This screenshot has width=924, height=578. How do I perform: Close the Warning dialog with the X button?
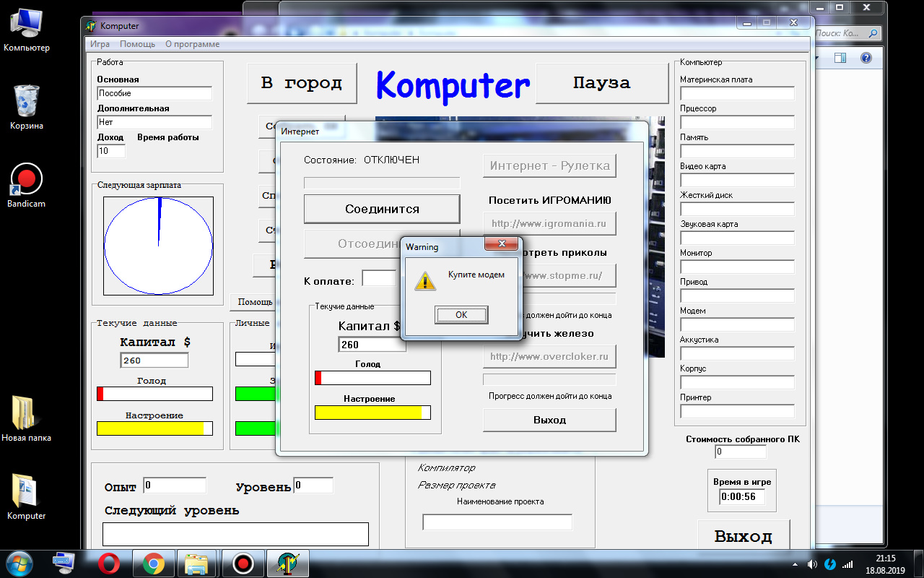click(x=501, y=244)
